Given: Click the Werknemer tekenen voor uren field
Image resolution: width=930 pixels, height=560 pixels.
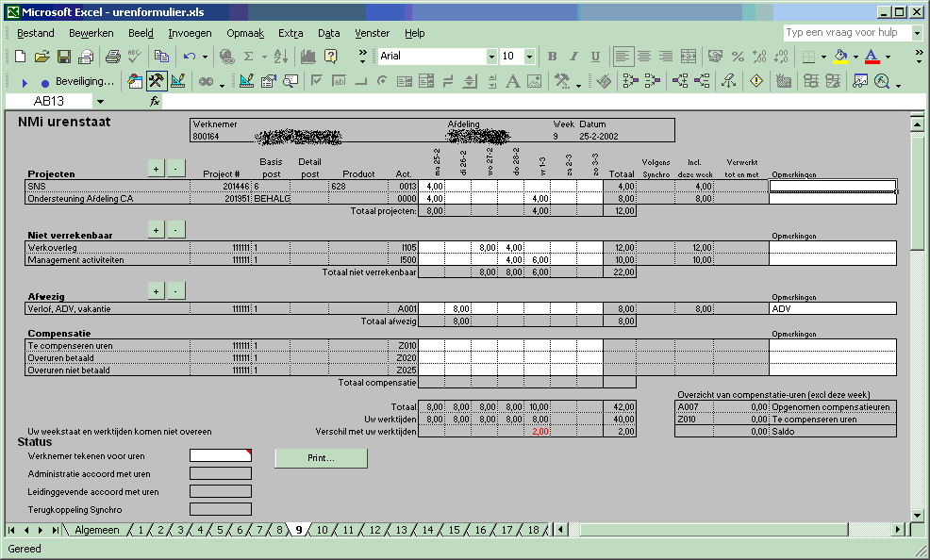Looking at the screenshot, I should pos(221,455).
